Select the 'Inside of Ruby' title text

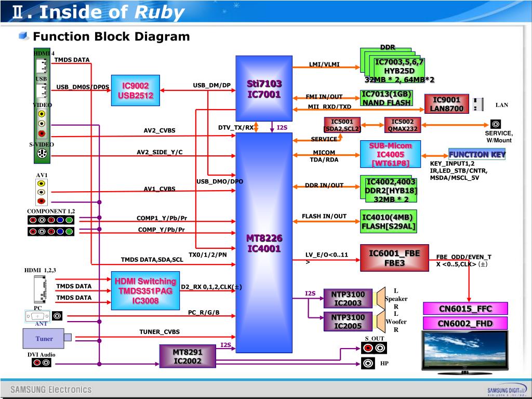tap(112, 12)
